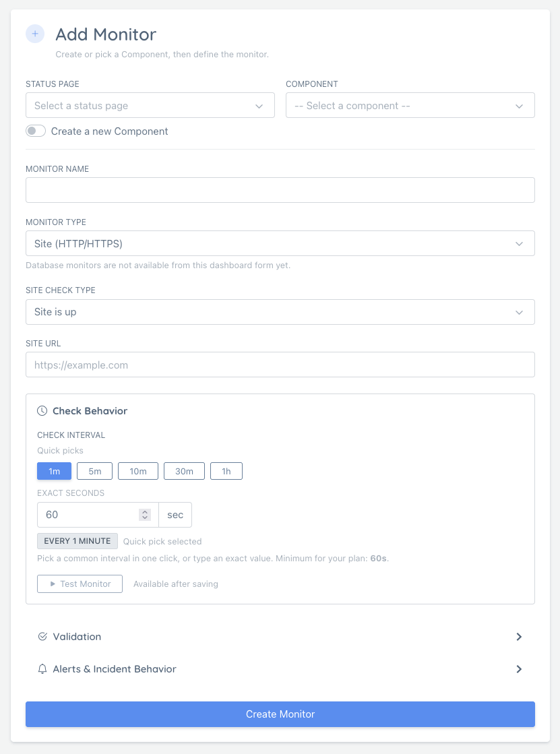Open the Select a status page dropdown
Screen dimensions: 560x754
coord(150,105)
